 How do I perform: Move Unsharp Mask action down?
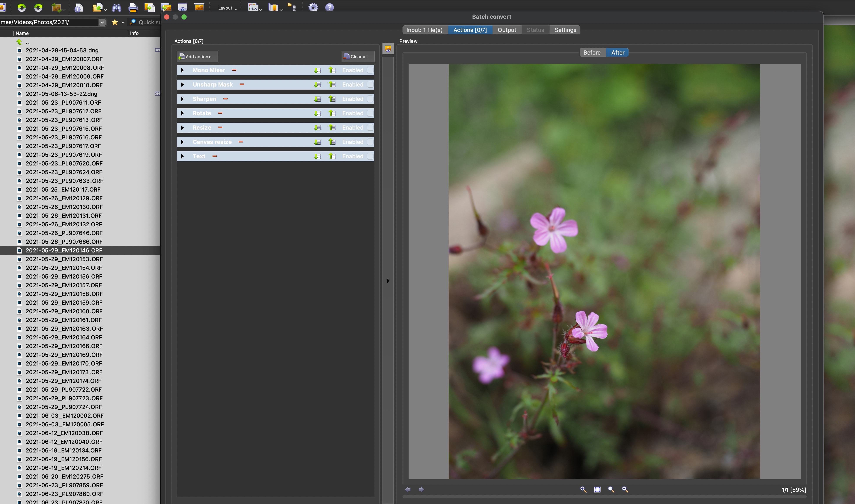(317, 85)
